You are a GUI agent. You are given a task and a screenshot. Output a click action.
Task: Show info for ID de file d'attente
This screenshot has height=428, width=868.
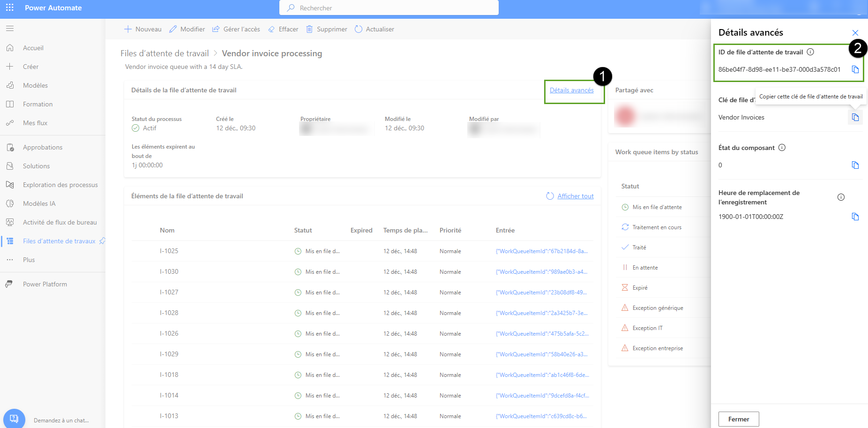point(810,52)
